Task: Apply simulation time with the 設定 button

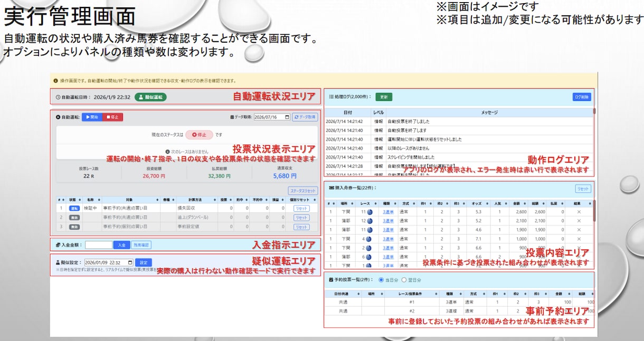Action: (x=143, y=262)
